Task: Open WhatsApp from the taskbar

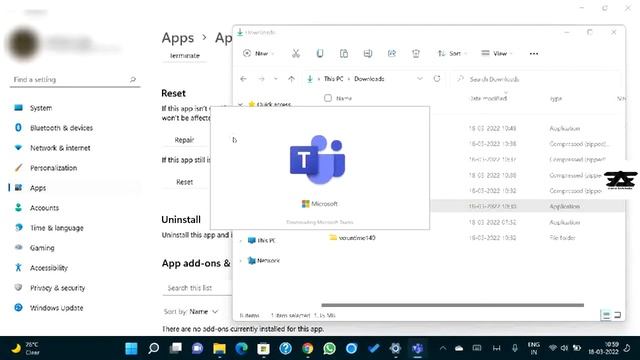Action: [x=330, y=348]
